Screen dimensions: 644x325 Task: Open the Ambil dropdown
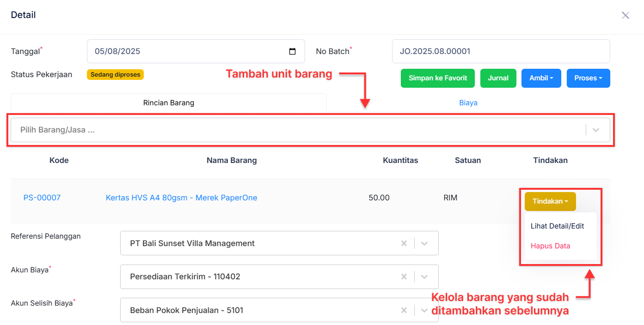click(x=541, y=78)
